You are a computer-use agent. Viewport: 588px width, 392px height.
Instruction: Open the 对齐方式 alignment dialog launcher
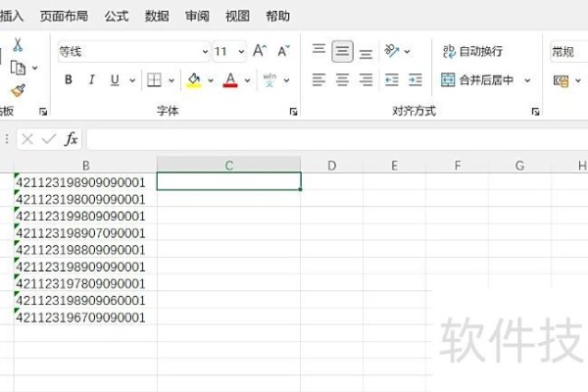[x=535, y=112]
